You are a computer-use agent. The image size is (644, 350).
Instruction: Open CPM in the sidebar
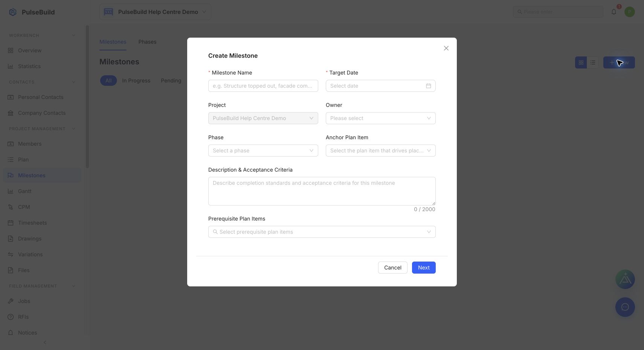click(x=42, y=207)
